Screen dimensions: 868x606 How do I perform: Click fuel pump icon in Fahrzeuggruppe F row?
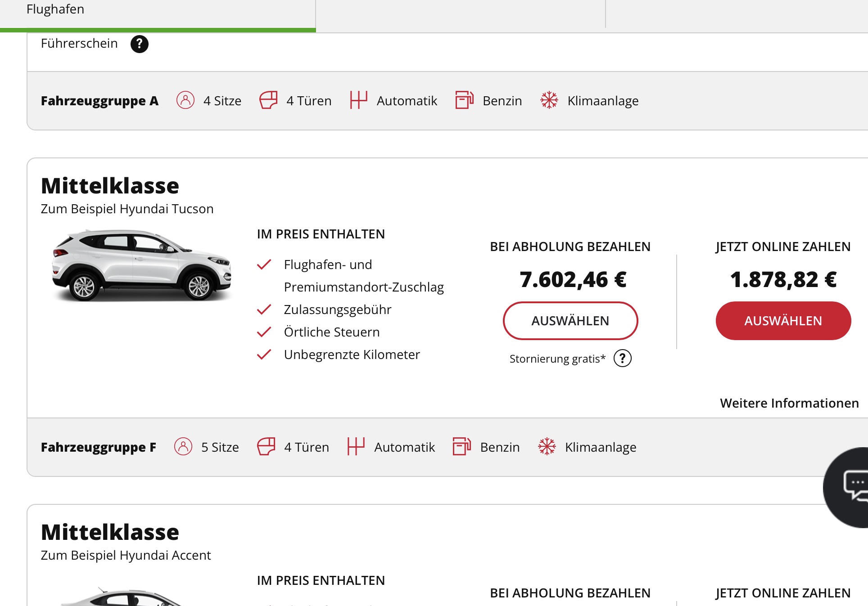[x=461, y=447]
